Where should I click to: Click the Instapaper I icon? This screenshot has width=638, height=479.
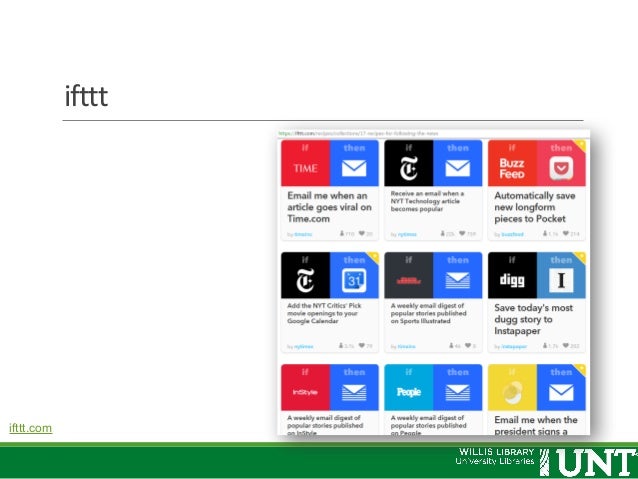pyautogui.click(x=561, y=280)
